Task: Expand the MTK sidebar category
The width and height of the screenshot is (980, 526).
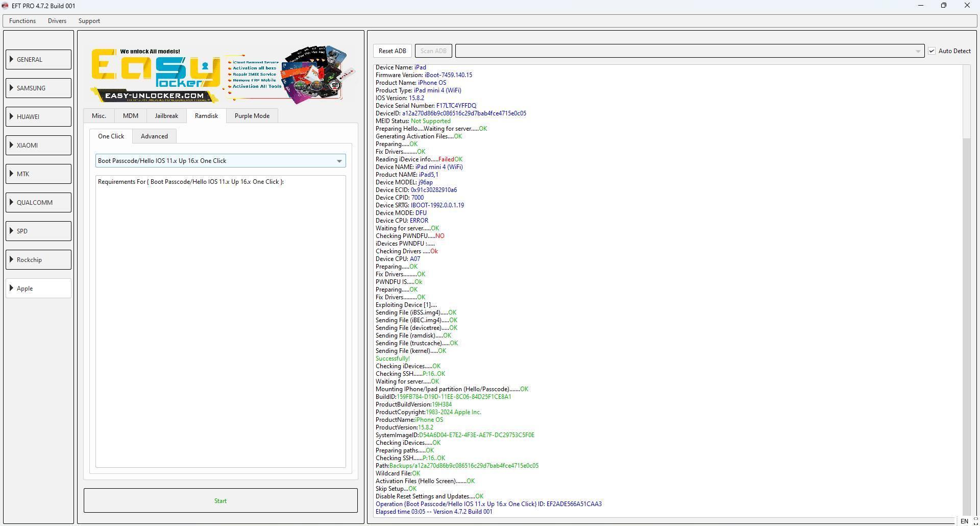Action: (38, 174)
